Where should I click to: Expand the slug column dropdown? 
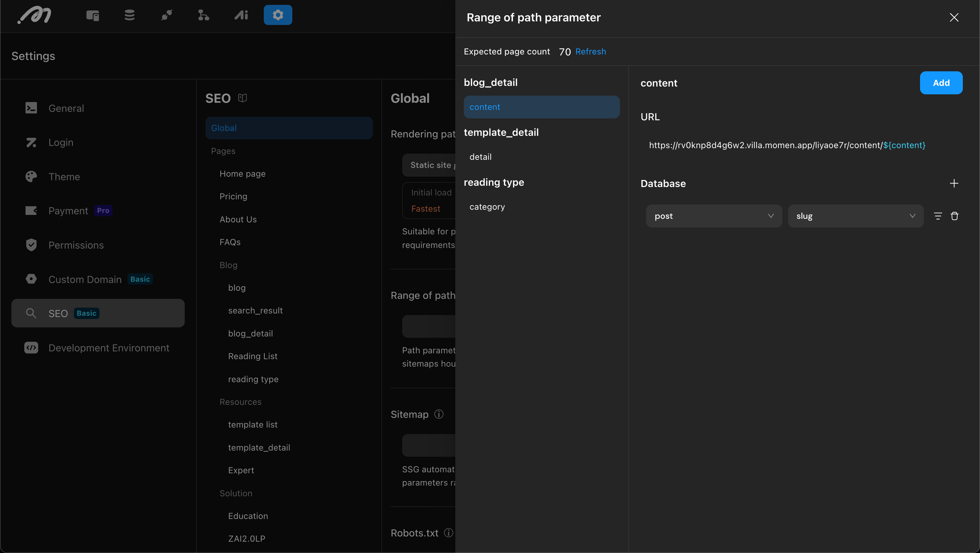[x=856, y=216]
